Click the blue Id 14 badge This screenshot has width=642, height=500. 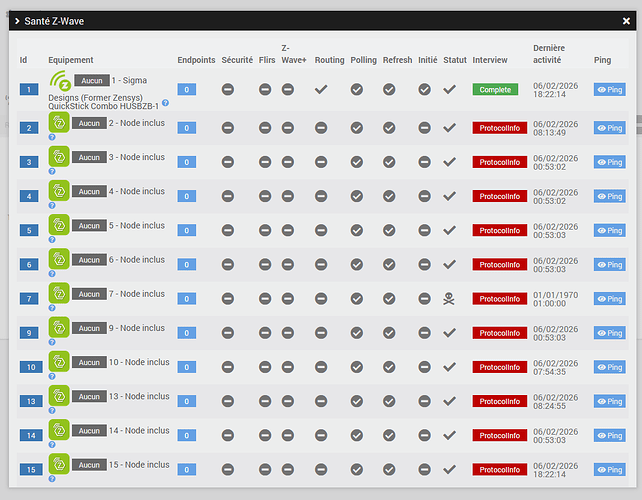[31, 435]
